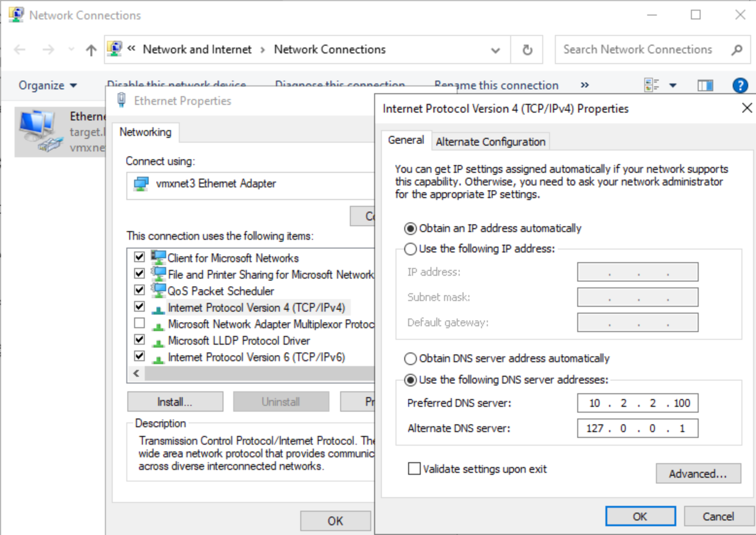The image size is (756, 535).
Task: Close the IPv4 Properties dialog
Action: tap(747, 108)
